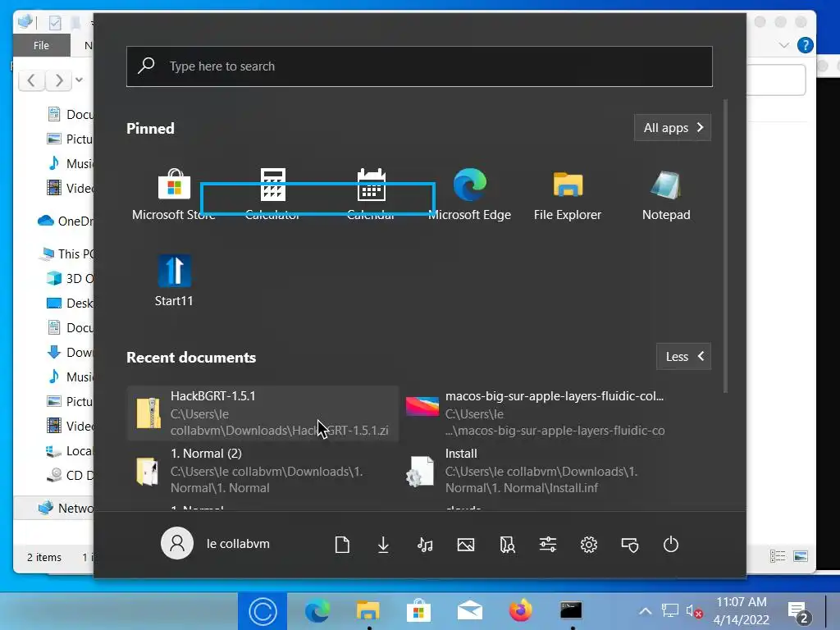Click the Type here to search field
Viewport: 840px width, 630px height.
click(419, 66)
